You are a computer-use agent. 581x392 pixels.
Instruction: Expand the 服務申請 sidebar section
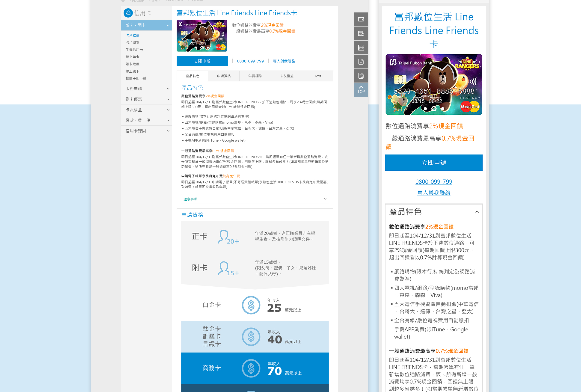tap(146, 89)
